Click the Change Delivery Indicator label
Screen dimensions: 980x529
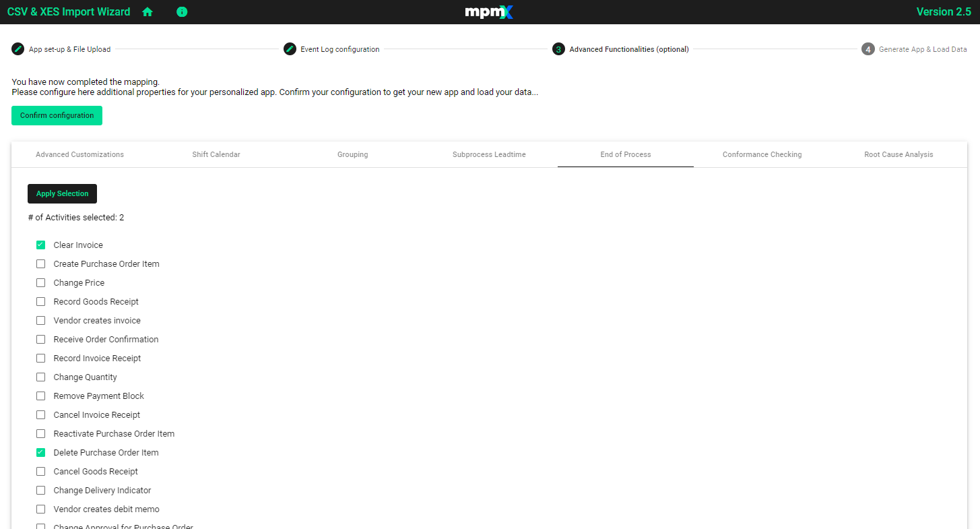(x=102, y=490)
